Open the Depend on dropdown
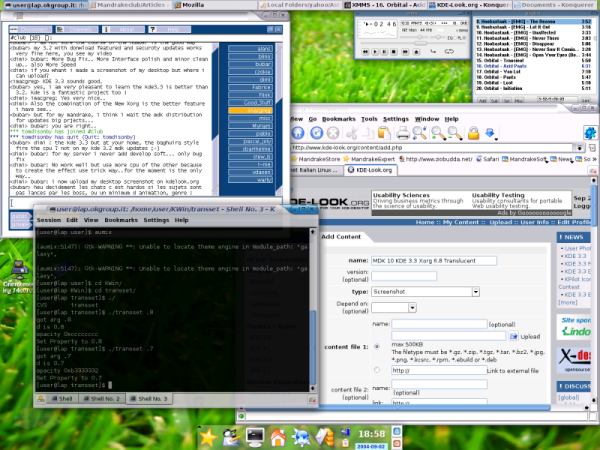600x450 pixels. (412, 308)
